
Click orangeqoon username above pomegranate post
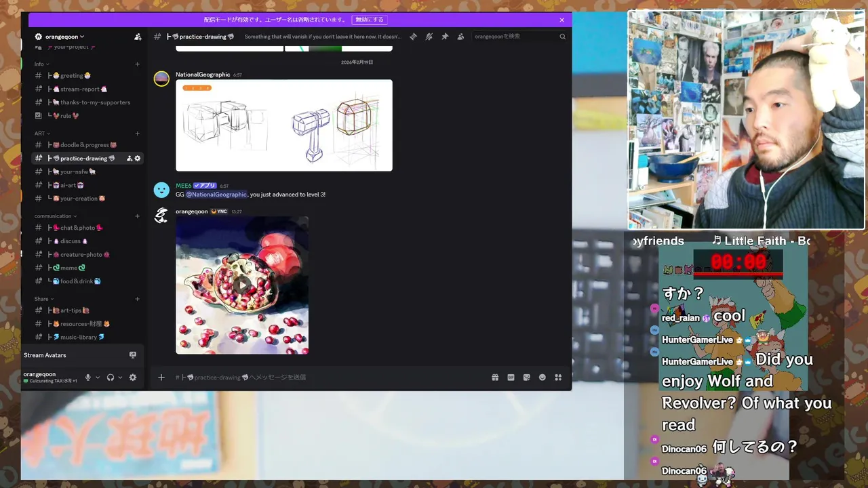tap(192, 211)
